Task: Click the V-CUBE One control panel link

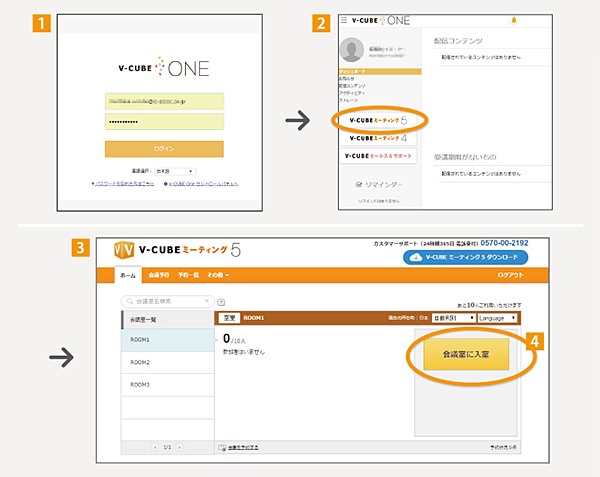Action: (201, 184)
